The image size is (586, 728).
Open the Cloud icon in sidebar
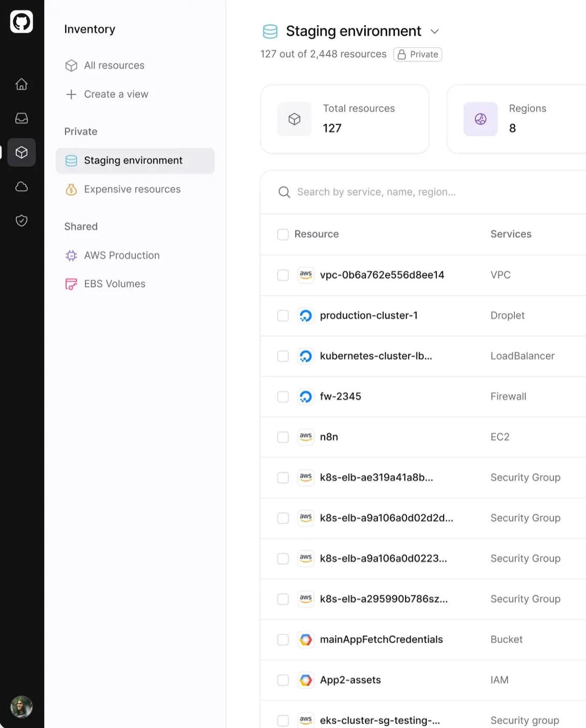pyautogui.click(x=22, y=186)
